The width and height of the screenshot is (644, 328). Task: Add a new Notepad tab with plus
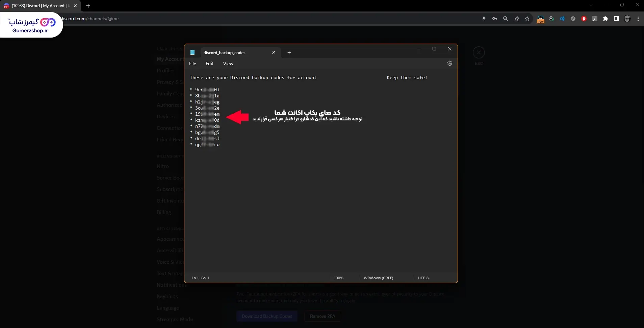289,52
